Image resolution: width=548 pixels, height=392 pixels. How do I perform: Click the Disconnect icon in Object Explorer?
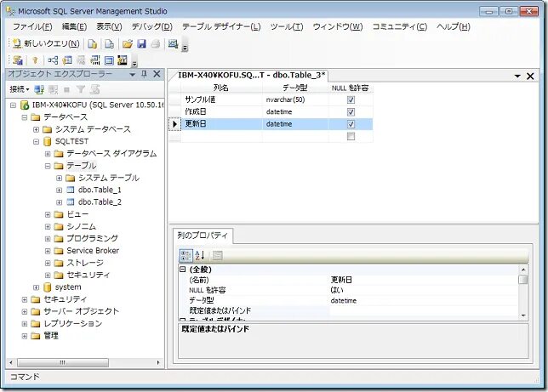coord(53,89)
